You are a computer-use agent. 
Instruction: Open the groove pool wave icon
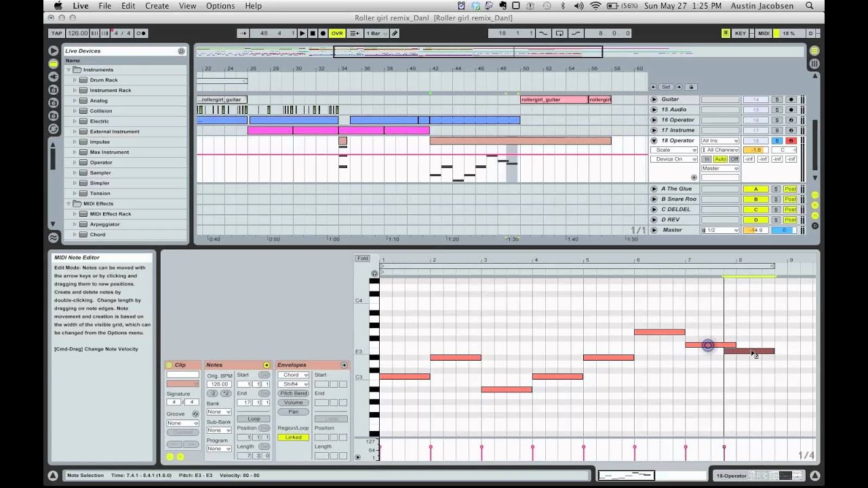pyautogui.click(x=53, y=237)
